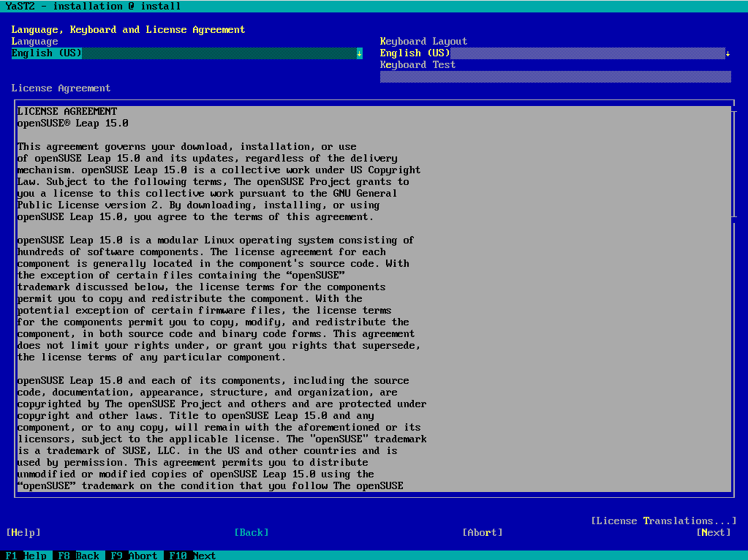The image size is (748, 560).
Task: Open the Keyboard Layout dropdown arrow
Action: pyautogui.click(x=728, y=53)
